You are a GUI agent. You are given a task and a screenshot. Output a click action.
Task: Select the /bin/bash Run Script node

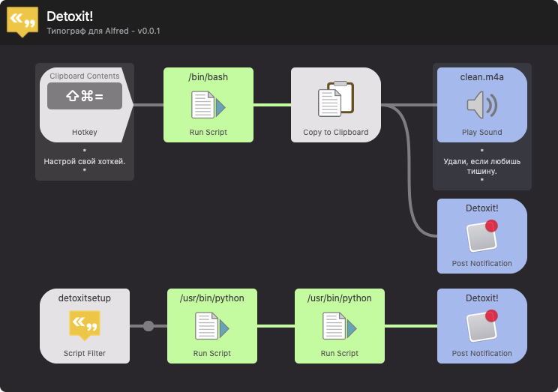pyautogui.click(x=208, y=105)
